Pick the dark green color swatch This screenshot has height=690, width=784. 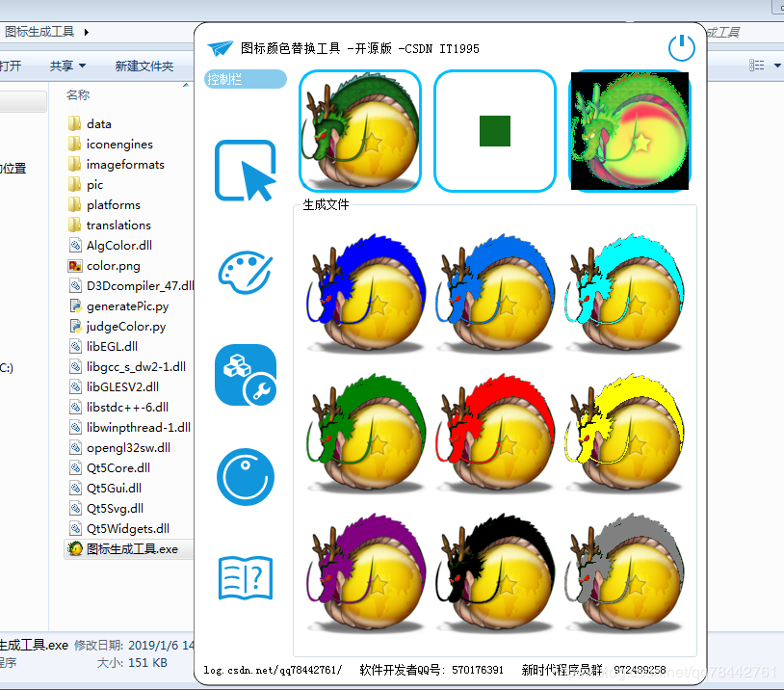point(494,131)
